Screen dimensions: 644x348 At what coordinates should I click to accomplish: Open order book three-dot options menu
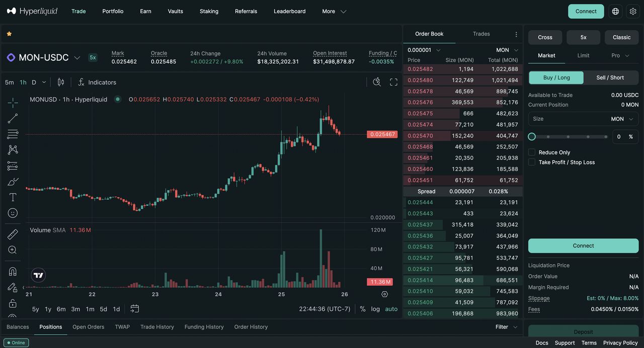[516, 34]
